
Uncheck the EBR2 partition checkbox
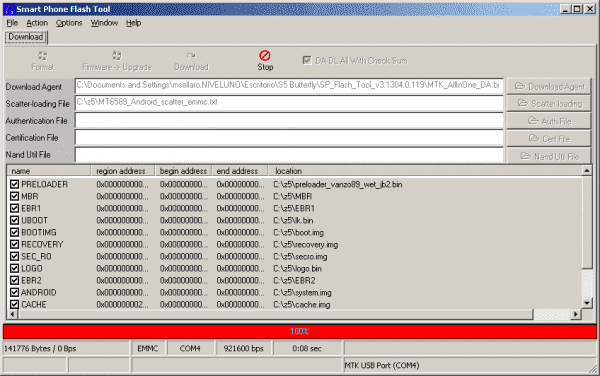pos(15,280)
